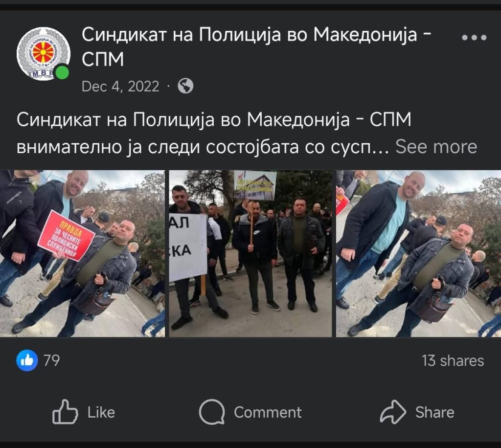Open the СПМ profile picture
This screenshot has height=448, width=501.
(44, 54)
